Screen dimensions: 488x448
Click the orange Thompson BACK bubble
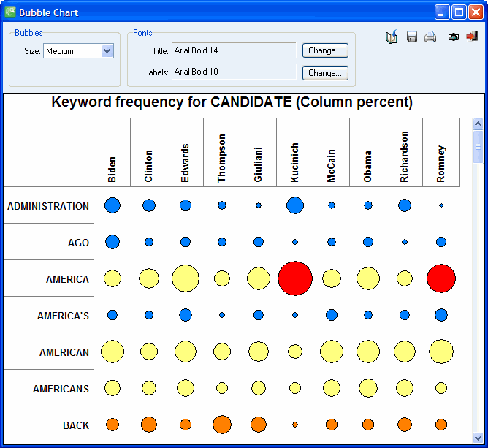[222, 425]
